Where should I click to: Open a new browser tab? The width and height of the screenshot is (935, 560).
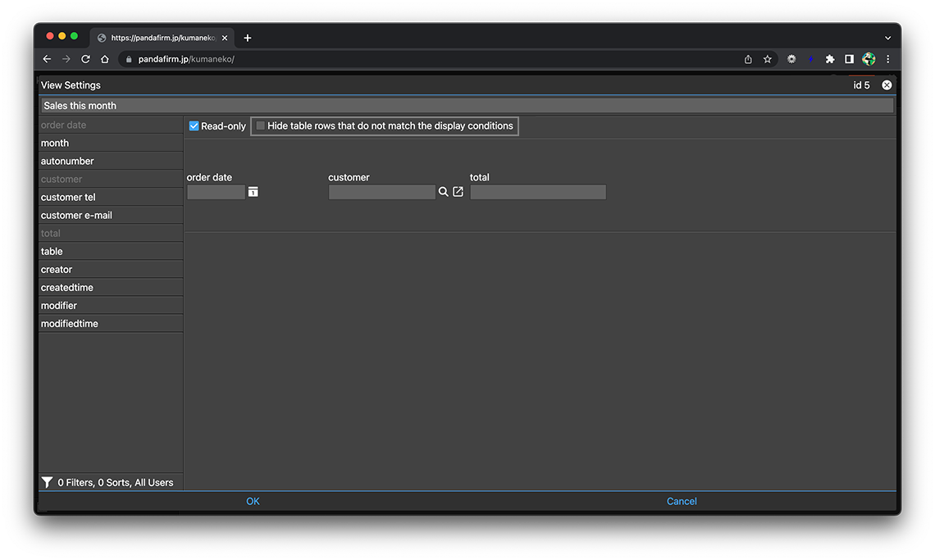(x=248, y=38)
